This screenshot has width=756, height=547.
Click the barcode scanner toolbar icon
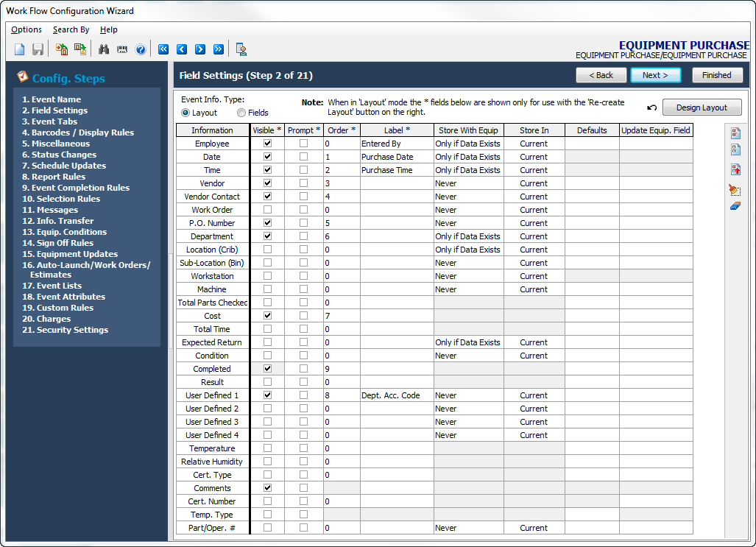[x=122, y=49]
